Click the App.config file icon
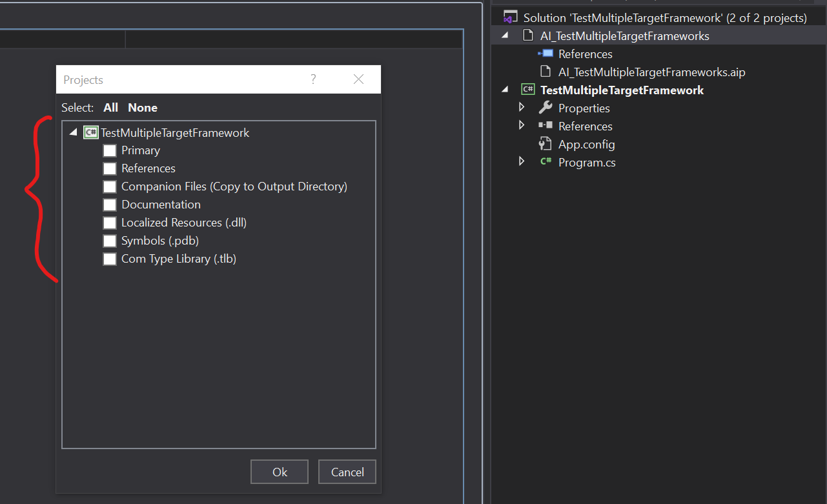 546,144
